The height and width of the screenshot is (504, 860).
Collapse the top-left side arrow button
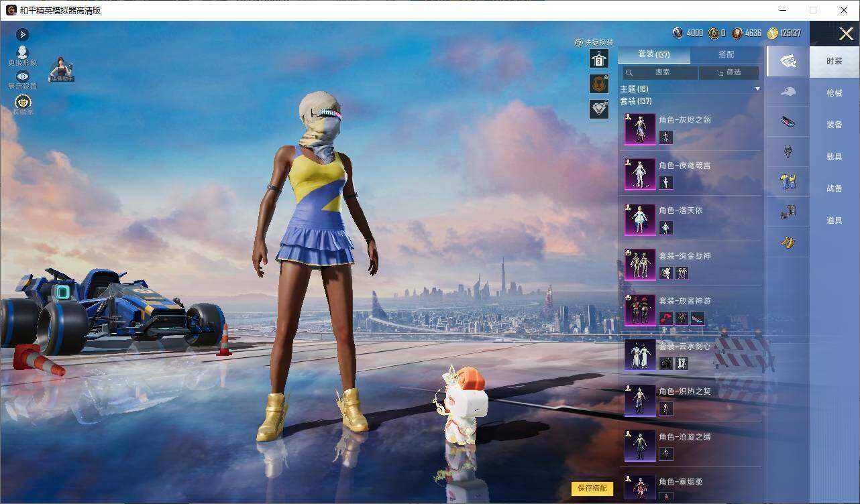[x=22, y=34]
